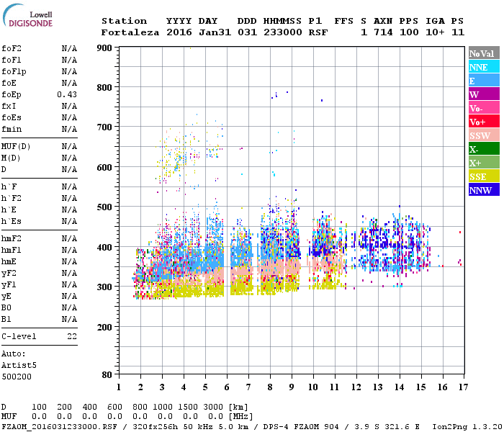Select the X+ light green legend swatch
The width and height of the screenshot is (504, 432).
[484, 163]
